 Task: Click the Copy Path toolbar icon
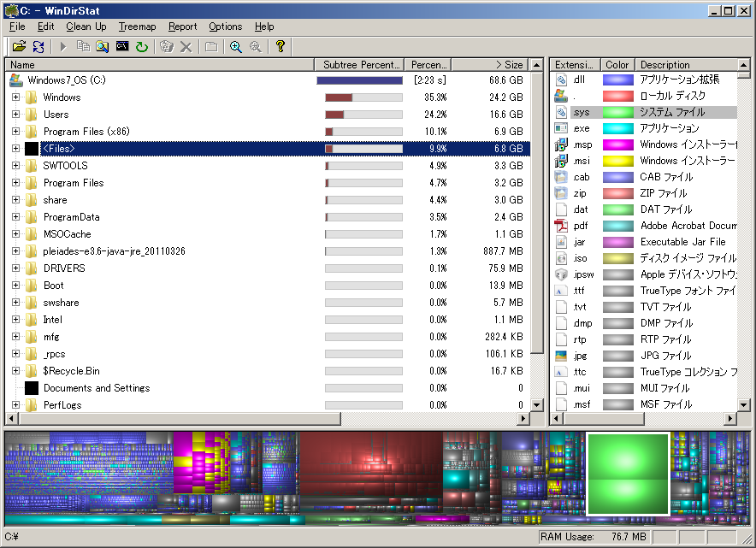coord(83,46)
